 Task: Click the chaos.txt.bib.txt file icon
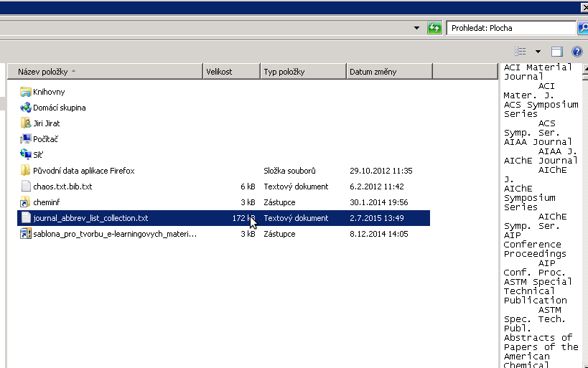[x=26, y=187]
